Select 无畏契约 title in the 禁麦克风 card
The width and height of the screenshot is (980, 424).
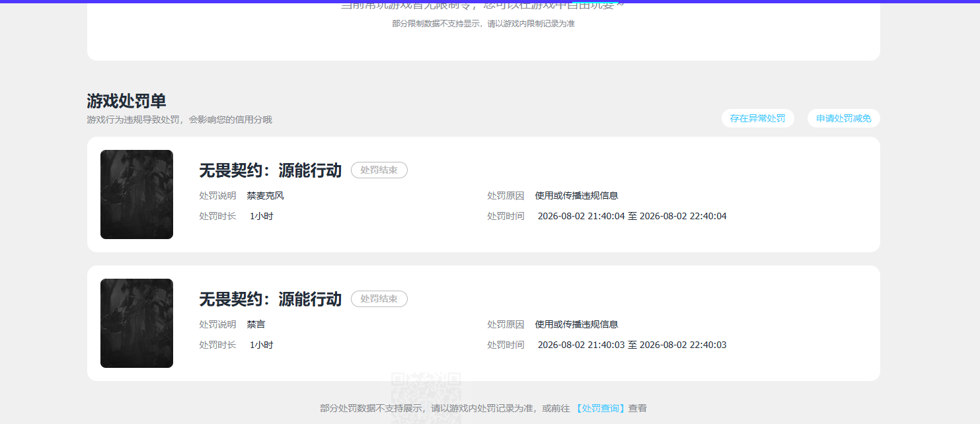[x=270, y=170]
